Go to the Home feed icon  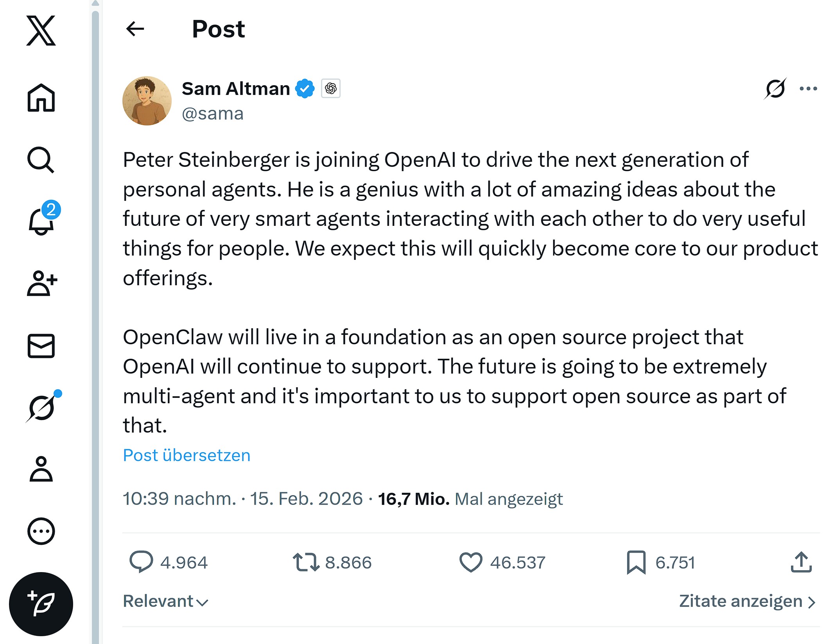tap(41, 98)
